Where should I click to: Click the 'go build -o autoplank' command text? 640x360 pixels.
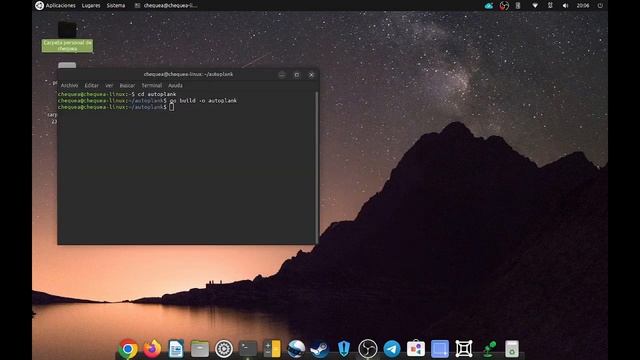[203, 100]
